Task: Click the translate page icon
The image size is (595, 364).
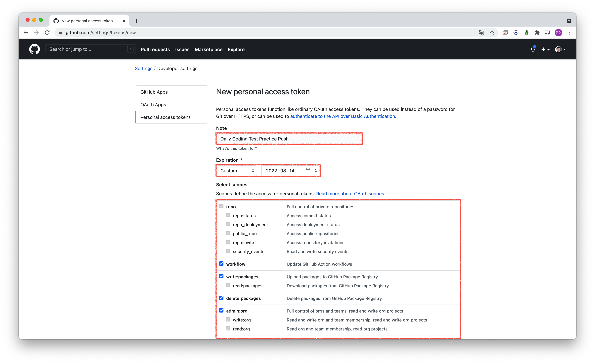Action: point(481,33)
